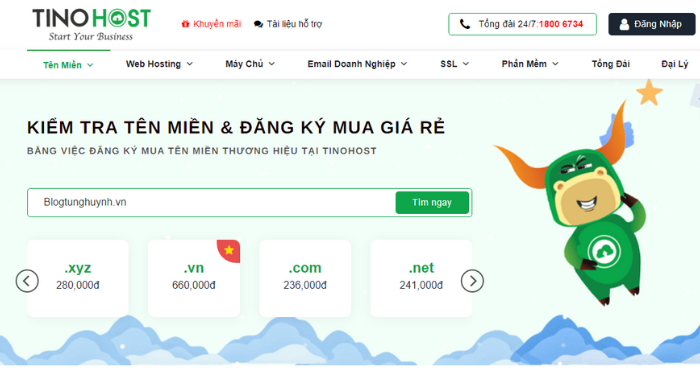Click the next arrow of domain carousel
Image resolution: width=700 pixels, height=375 pixels.
(472, 281)
